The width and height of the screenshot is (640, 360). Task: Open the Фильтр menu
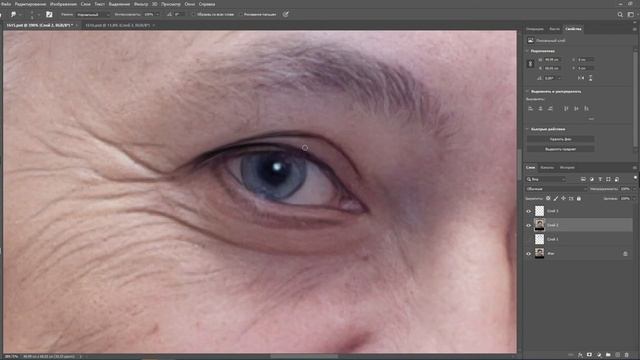(x=141, y=4)
